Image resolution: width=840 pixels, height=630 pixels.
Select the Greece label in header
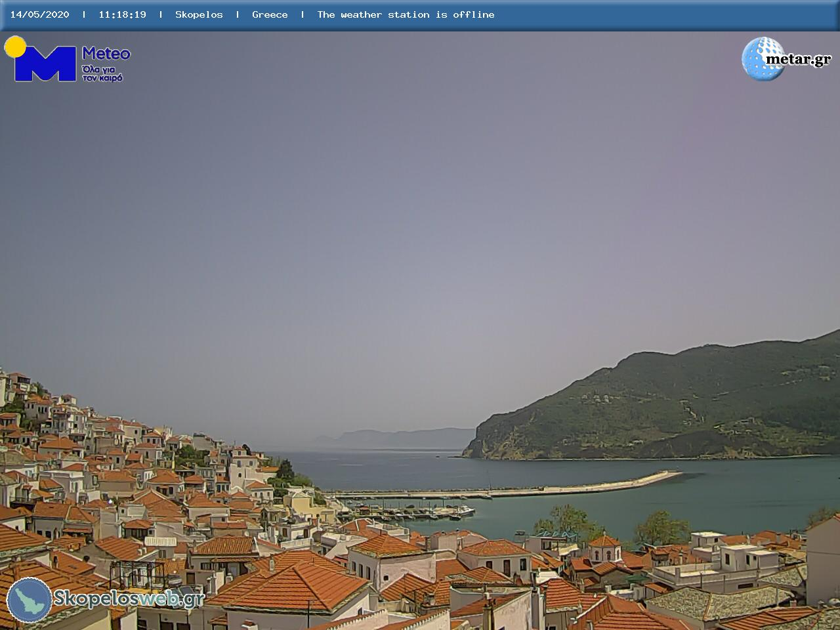pyautogui.click(x=270, y=14)
